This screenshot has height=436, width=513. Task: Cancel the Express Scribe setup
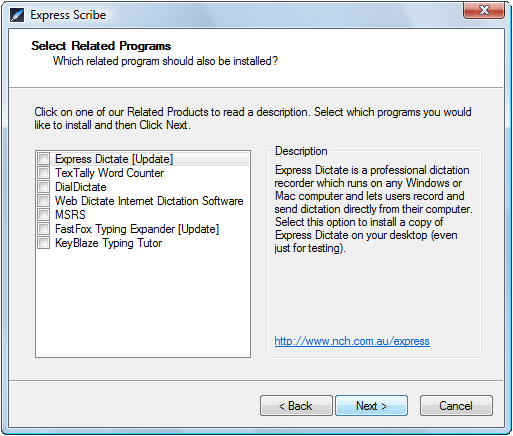(456, 406)
